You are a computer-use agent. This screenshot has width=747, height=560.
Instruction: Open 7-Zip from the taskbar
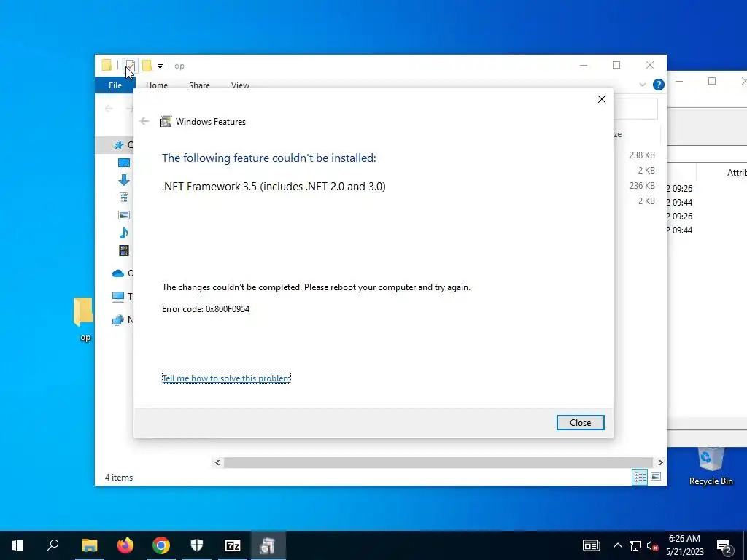tap(233, 545)
